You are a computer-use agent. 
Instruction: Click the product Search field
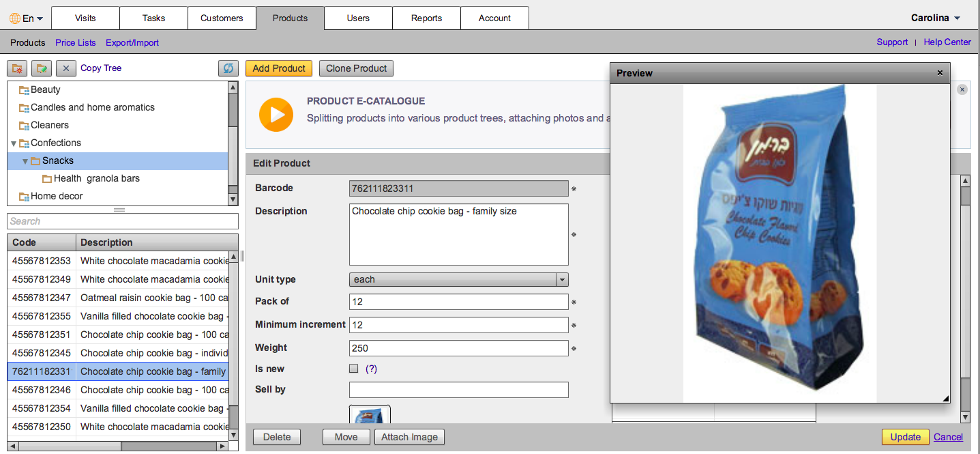click(x=123, y=221)
